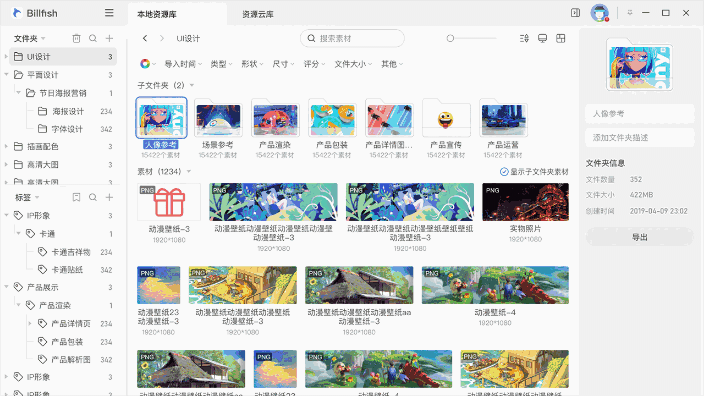Open the user avatar profile
The width and height of the screenshot is (704, 396).
tap(599, 13)
